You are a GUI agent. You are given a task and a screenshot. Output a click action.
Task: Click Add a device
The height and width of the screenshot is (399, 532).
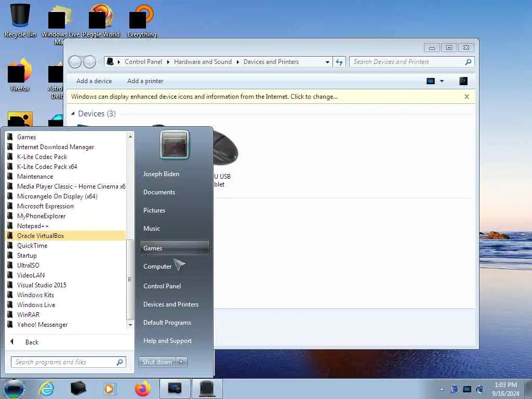click(94, 81)
